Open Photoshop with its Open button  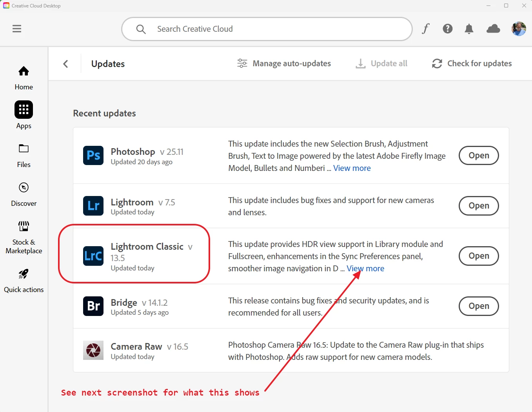(x=479, y=156)
